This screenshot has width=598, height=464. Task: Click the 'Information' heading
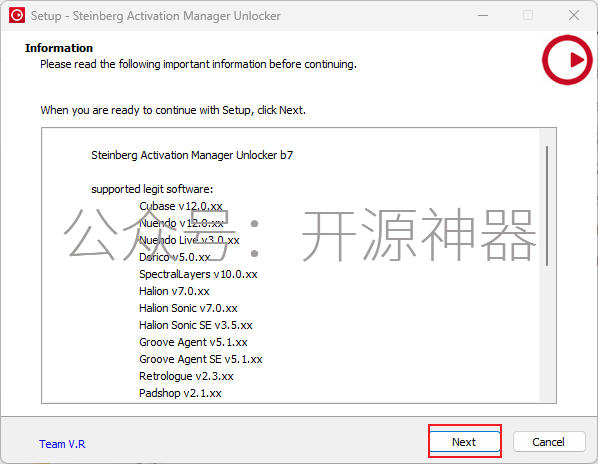tap(59, 48)
